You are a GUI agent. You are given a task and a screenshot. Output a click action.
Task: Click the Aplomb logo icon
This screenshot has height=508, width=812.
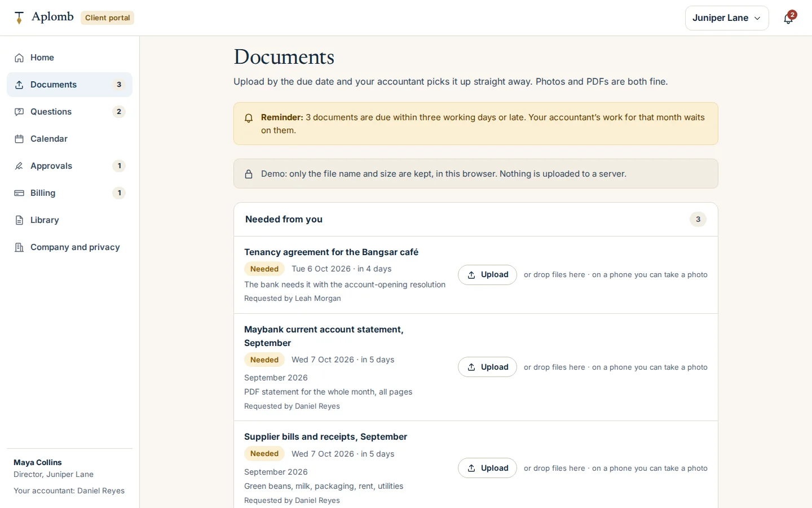click(19, 17)
